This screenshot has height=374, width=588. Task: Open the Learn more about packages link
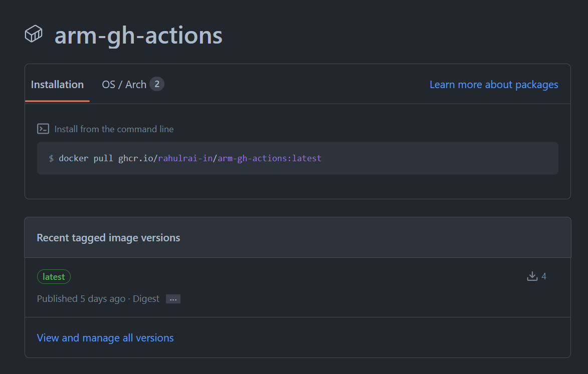493,85
